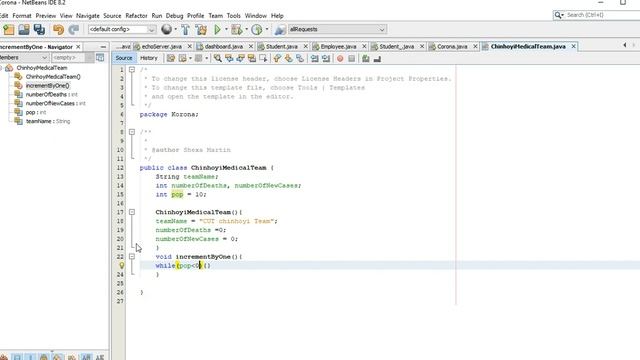This screenshot has width=640, height=360.
Task: Click Stop Macro Recording icon
Action: pyautogui.click(x=351, y=58)
